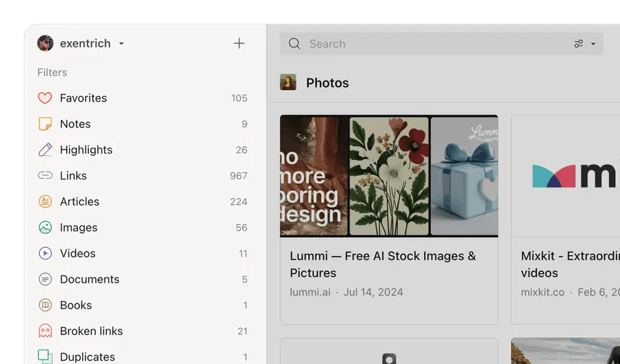The width and height of the screenshot is (620, 364).
Task: Click the Articles icon in sidebar
Action: click(45, 202)
